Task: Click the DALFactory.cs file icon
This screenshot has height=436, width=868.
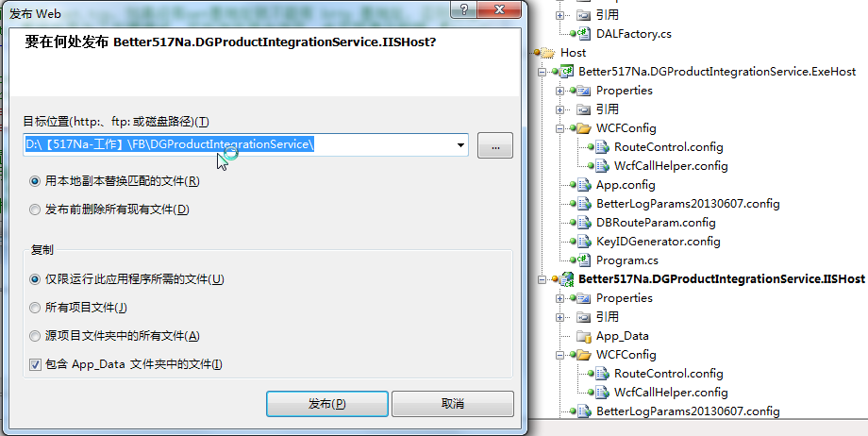Action: (x=583, y=34)
